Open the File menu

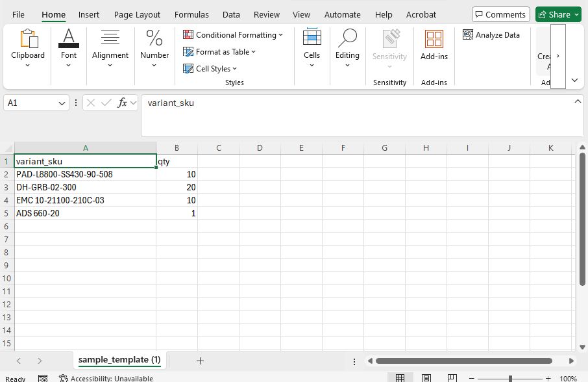point(18,15)
